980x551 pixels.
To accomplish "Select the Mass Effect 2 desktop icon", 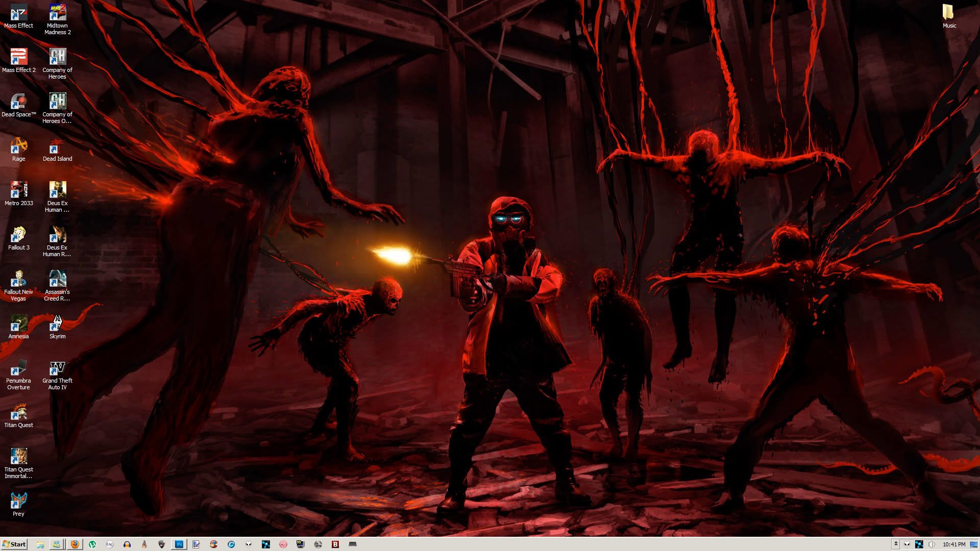I will pos(19,57).
